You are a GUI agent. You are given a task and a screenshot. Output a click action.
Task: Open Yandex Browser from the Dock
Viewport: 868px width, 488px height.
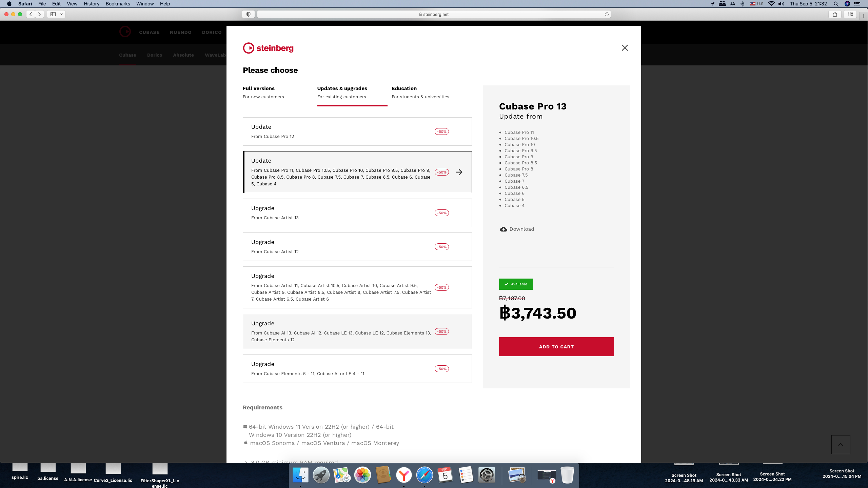404,475
